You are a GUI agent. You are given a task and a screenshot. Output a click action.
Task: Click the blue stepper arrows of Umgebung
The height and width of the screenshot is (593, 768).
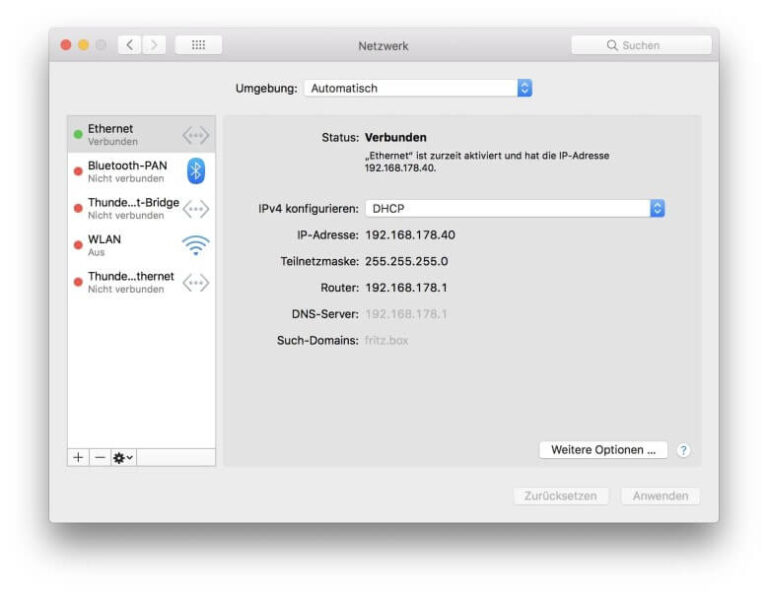525,88
